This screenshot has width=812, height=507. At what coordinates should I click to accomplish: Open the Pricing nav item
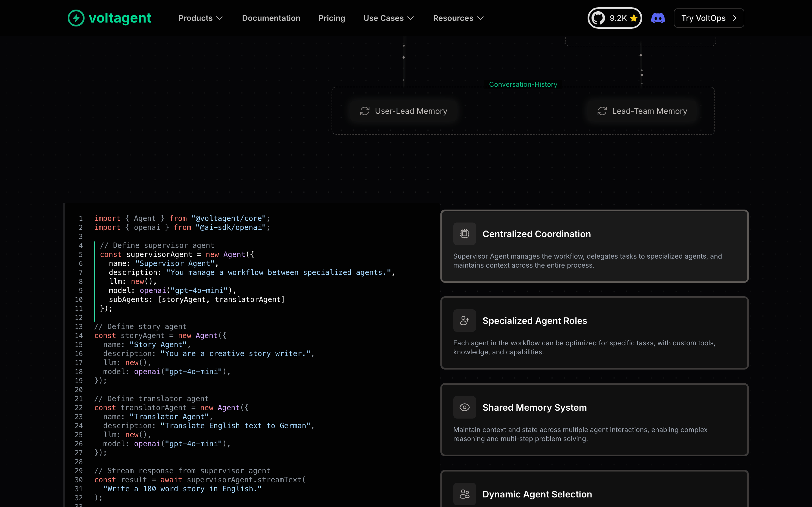click(332, 18)
